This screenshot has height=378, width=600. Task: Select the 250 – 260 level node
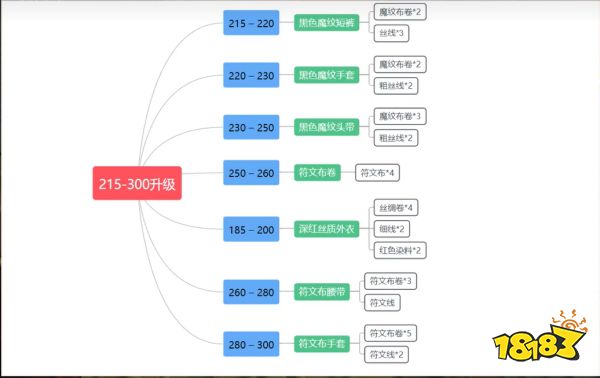pyautogui.click(x=251, y=173)
